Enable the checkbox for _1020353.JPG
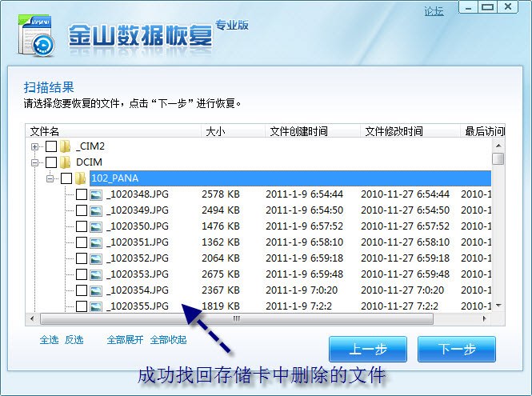532x396 pixels. pos(82,274)
